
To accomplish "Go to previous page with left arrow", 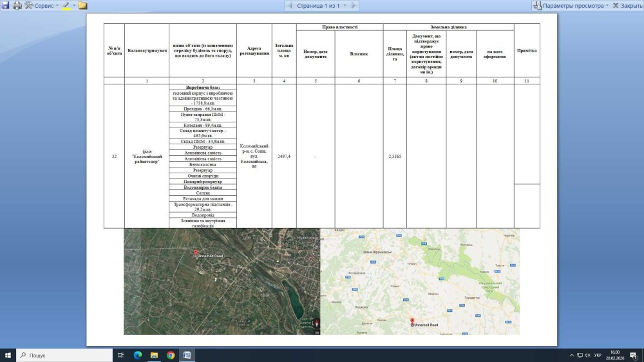I will pos(289,5).
